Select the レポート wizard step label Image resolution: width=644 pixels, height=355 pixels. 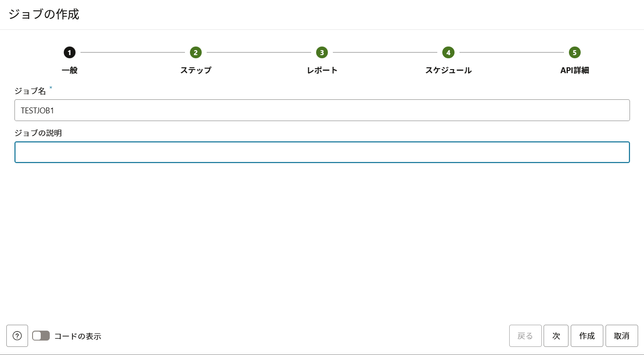[x=322, y=70]
